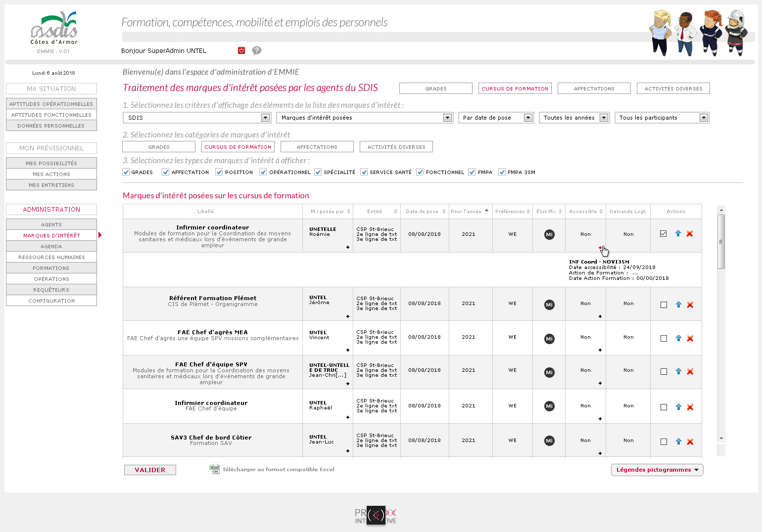Click blue up arrow for SAV3 Chef de bord Côtier

pos(678,442)
